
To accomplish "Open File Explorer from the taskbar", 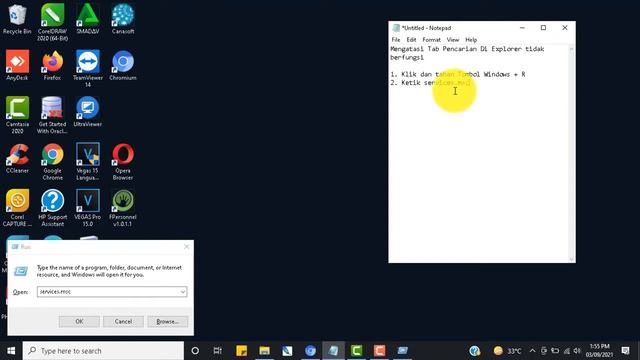I will [x=264, y=351].
